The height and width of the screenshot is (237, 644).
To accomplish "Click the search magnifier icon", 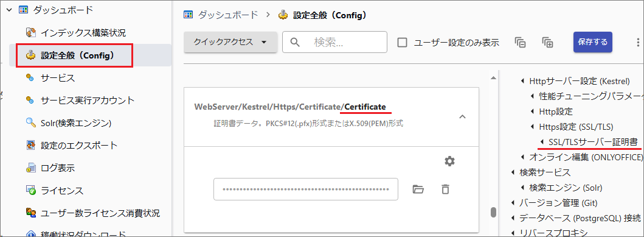I will point(295,42).
